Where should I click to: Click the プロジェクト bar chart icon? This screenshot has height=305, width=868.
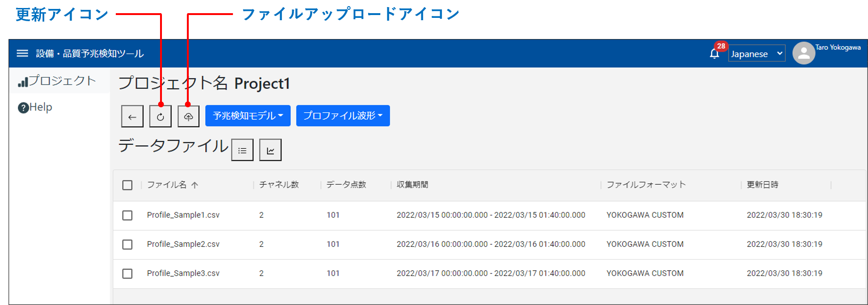pyautogui.click(x=23, y=82)
